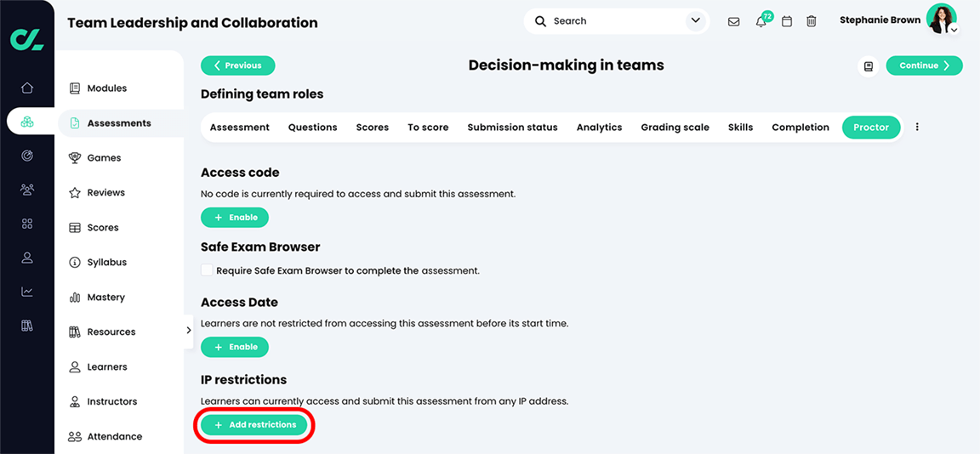Image resolution: width=980 pixels, height=454 pixels.
Task: Click the Add restrictions button
Action: (254, 425)
